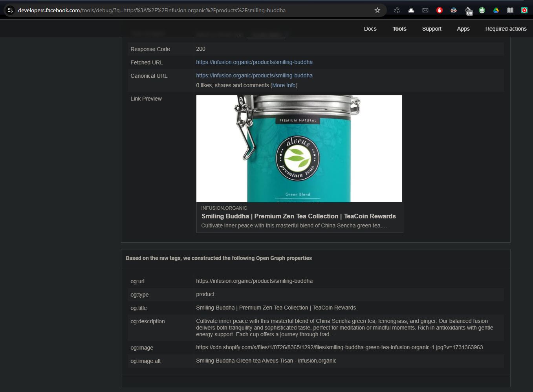The height and width of the screenshot is (392, 533).
Task: Focus the browser address bar URL
Action: [152, 10]
